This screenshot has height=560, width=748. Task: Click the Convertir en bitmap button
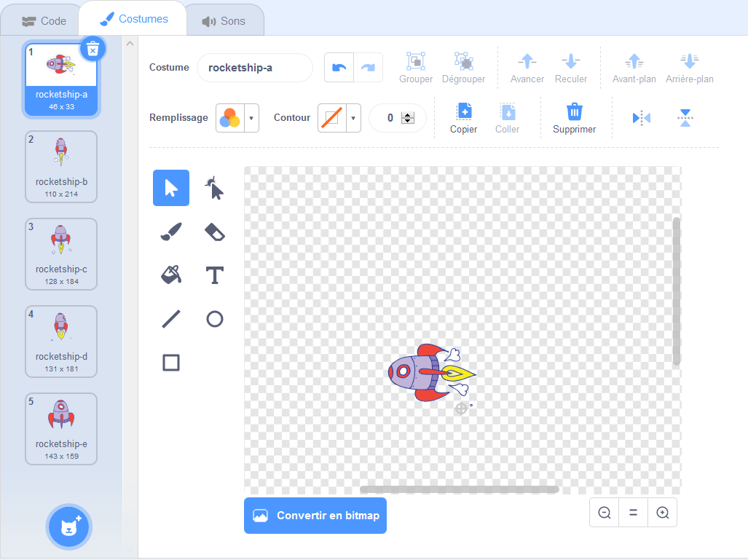coord(315,515)
